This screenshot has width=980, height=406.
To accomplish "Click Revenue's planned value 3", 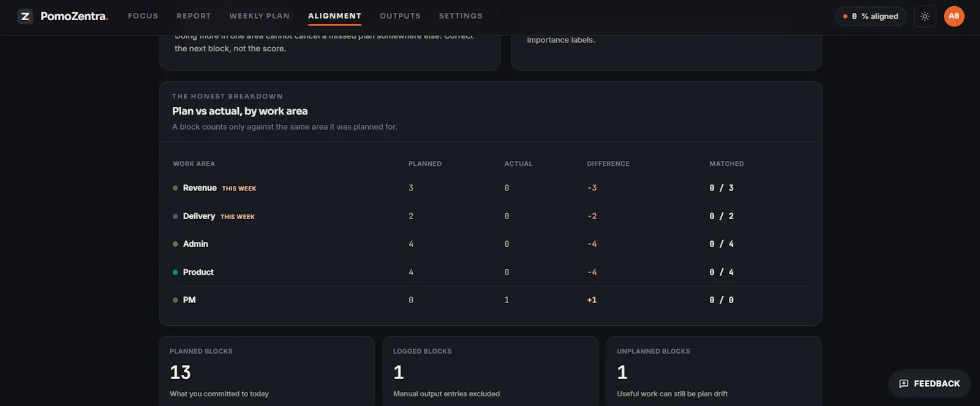I will [x=411, y=188].
